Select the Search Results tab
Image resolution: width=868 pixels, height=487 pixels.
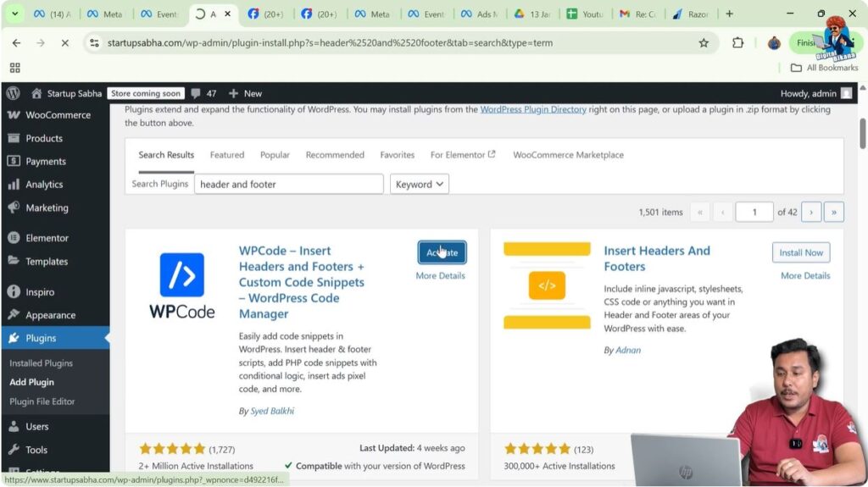pyautogui.click(x=166, y=154)
